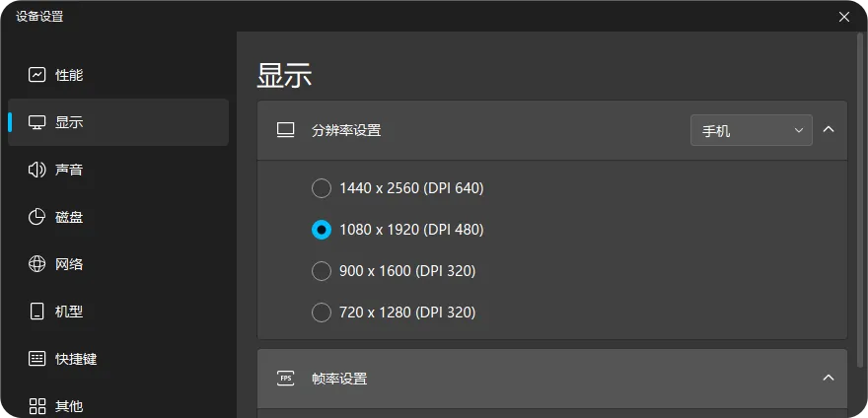This screenshot has height=418, width=868.
Task: Collapse the 帧率设置 section chevron
Action: 829,379
